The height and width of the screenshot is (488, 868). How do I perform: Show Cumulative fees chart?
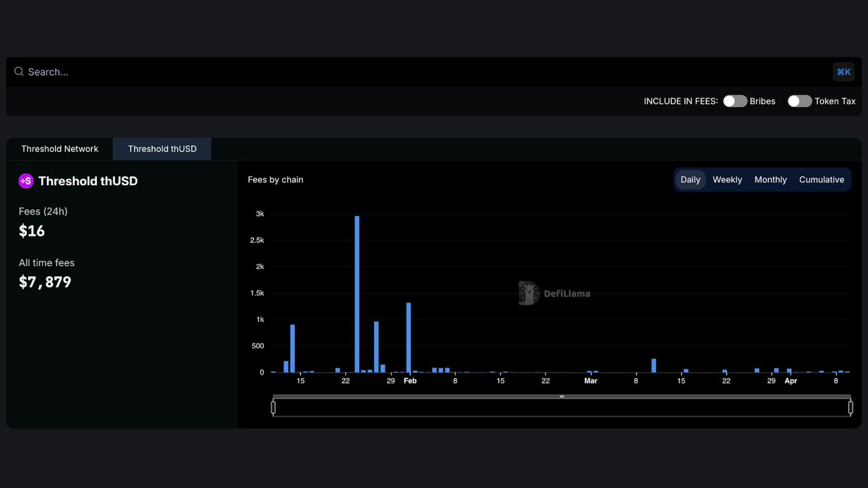pyautogui.click(x=822, y=180)
